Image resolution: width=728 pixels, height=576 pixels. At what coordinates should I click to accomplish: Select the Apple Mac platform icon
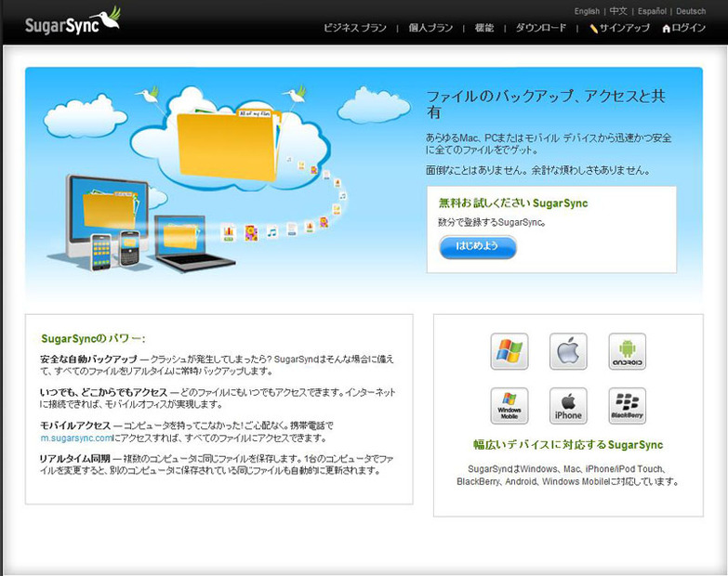[x=568, y=351]
